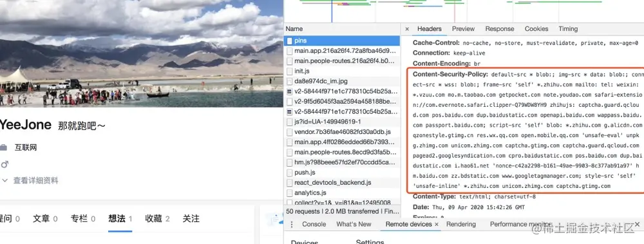Select the v2-9f5d6045f3aa2594a458188be request
Image resolution: width=644 pixels, height=244 pixels.
click(x=342, y=102)
